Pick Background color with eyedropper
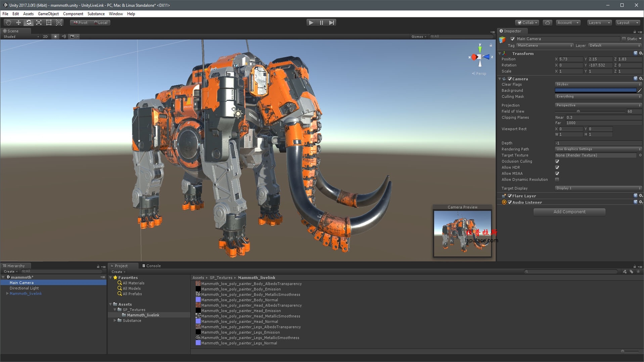 pos(640,90)
